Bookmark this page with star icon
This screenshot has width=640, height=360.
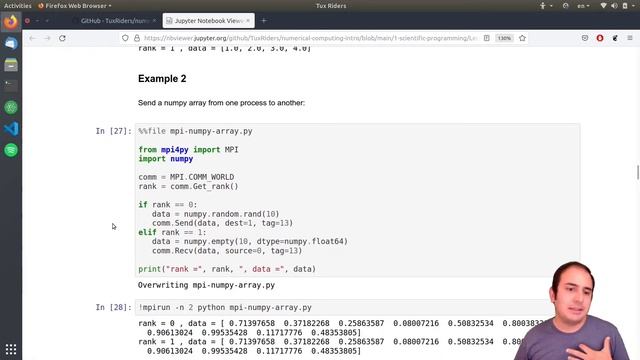(x=522, y=38)
